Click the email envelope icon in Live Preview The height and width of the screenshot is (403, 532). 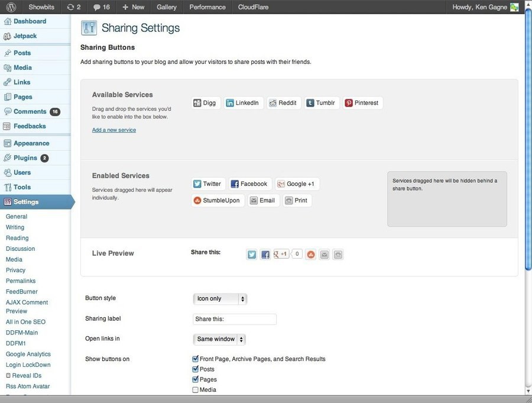(x=324, y=254)
